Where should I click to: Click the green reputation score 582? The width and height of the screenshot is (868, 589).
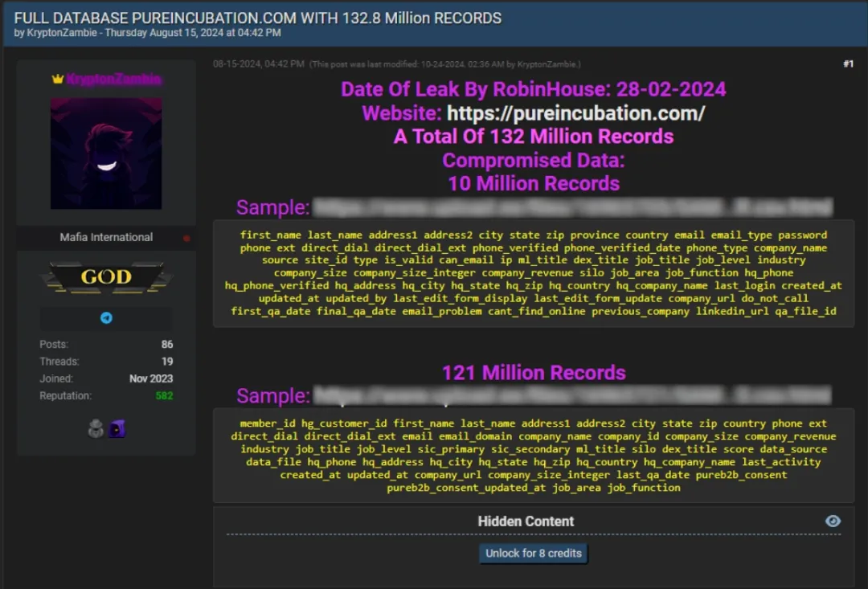pos(165,396)
